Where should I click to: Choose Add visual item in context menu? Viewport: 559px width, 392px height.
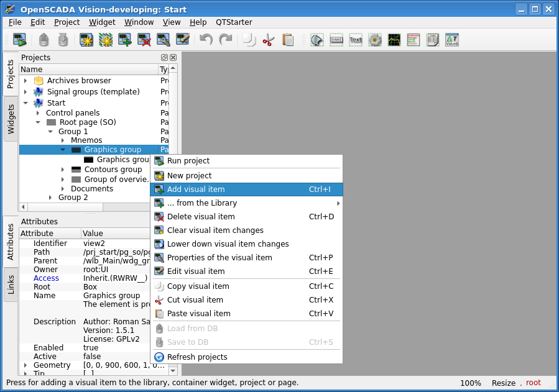[x=246, y=189]
